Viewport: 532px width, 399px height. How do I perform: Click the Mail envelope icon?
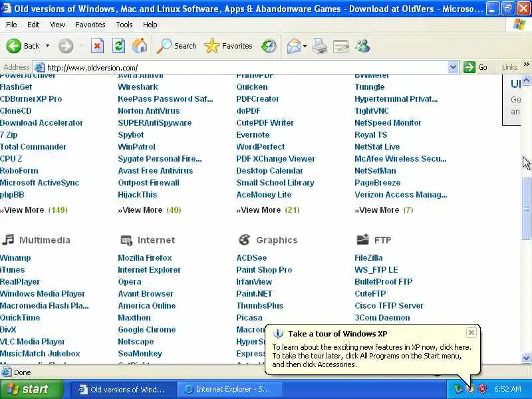click(294, 46)
